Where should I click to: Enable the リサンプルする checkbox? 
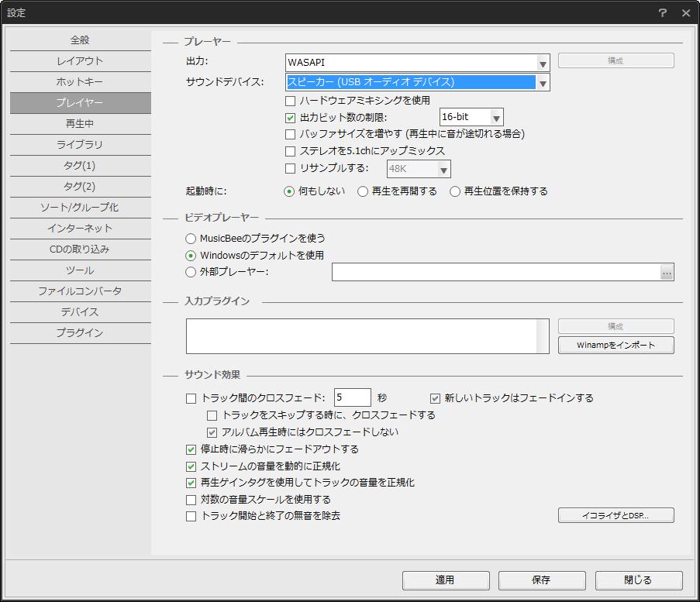click(290, 168)
